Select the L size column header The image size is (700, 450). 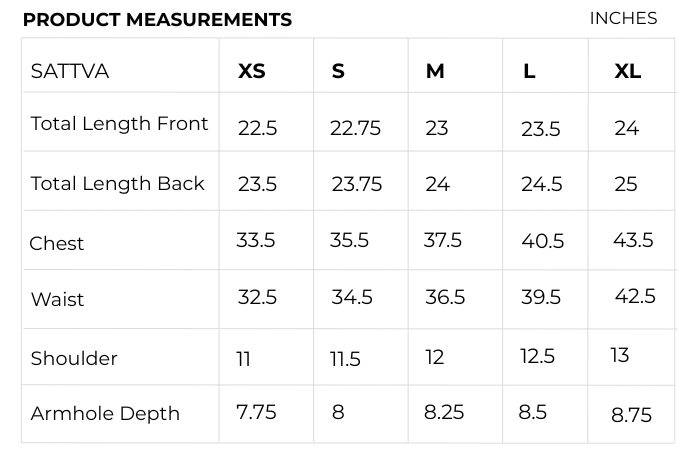[529, 71]
